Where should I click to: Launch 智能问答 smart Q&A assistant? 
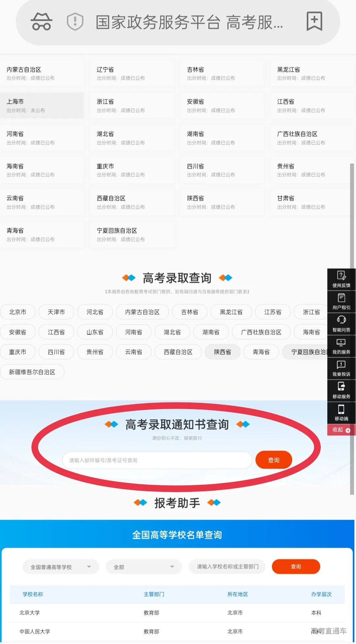coord(341,324)
